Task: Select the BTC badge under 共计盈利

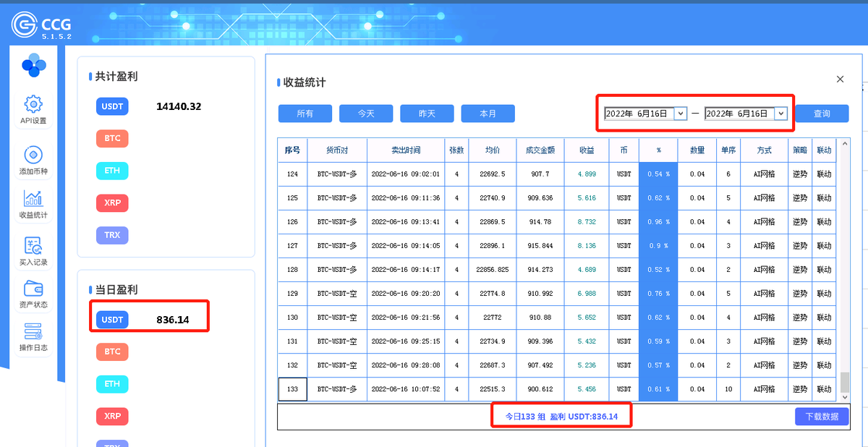Action: coord(112,138)
